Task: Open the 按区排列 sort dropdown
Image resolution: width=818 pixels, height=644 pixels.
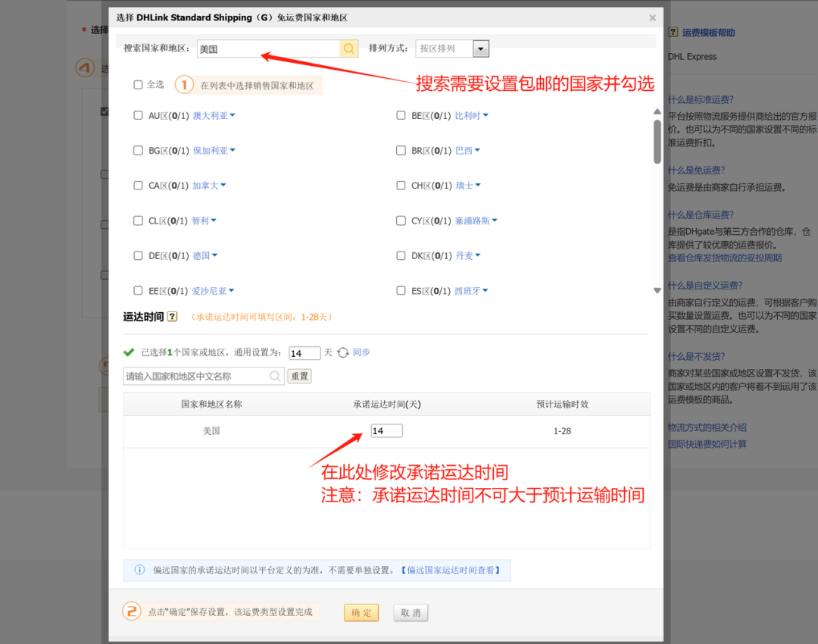Action: point(480,48)
